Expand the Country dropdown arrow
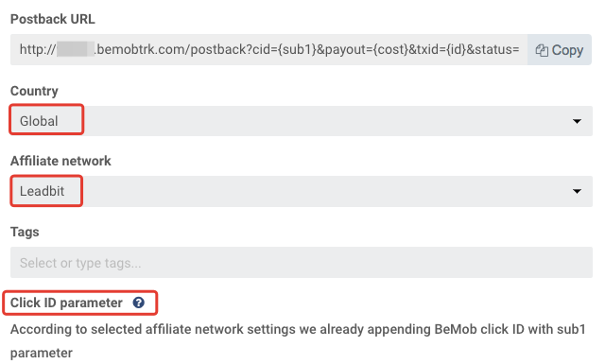The image size is (605, 364). click(577, 121)
